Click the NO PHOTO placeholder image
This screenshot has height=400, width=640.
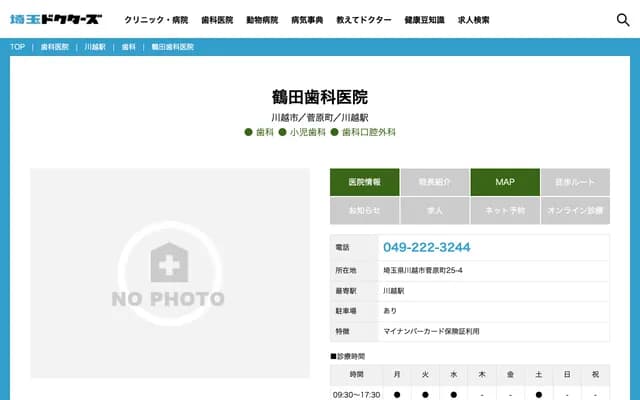click(x=170, y=273)
